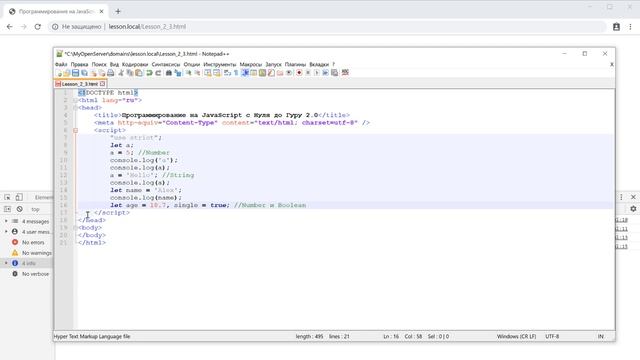Open user-defined language dialog icon
Image resolution: width=640 pixels, height=360 pixels.
click(253, 73)
